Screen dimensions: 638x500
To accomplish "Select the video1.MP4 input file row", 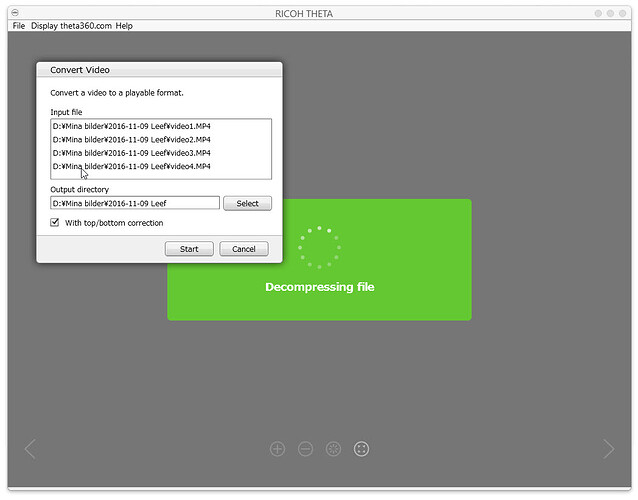I will point(161,126).
